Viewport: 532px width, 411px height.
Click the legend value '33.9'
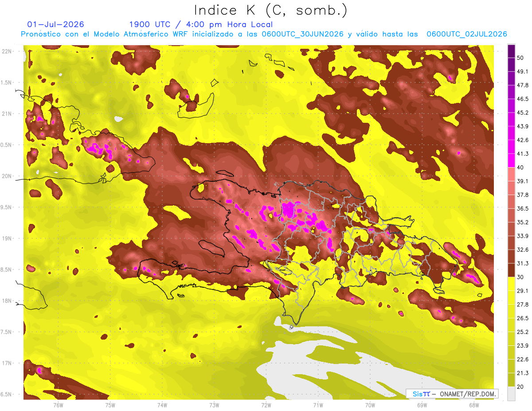[523, 236]
